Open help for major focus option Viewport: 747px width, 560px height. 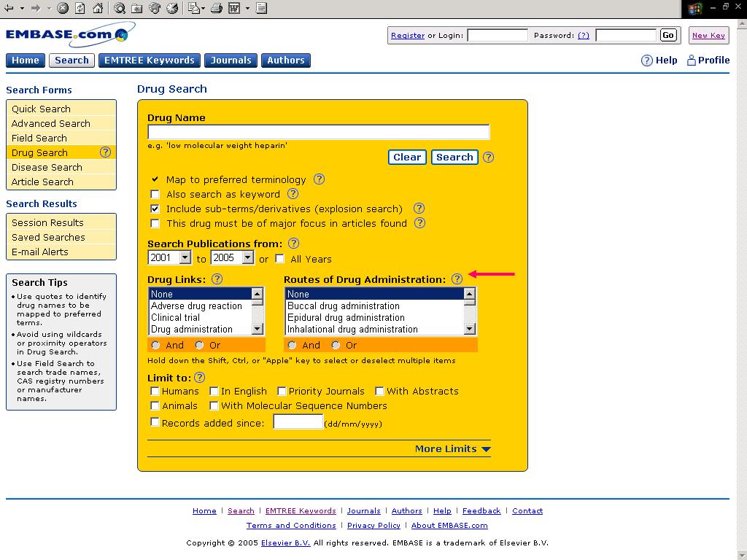tap(419, 223)
